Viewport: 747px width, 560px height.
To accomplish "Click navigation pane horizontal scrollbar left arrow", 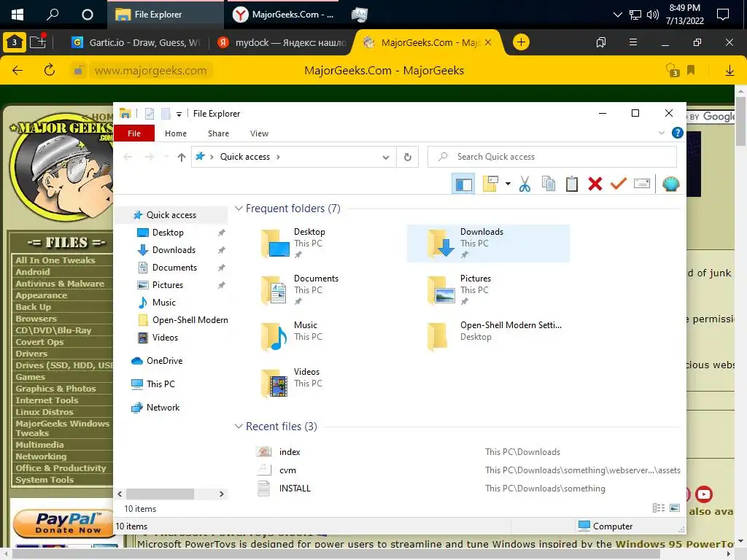I will tap(120, 494).
